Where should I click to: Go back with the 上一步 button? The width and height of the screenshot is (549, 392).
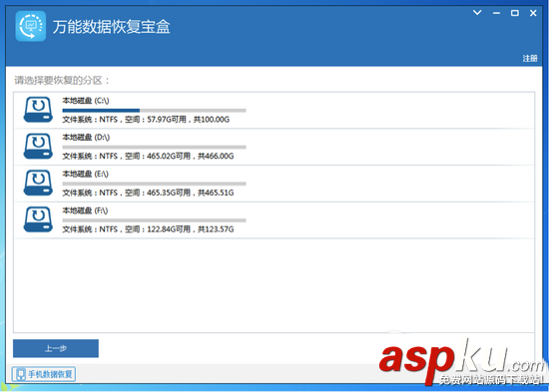pos(56,348)
